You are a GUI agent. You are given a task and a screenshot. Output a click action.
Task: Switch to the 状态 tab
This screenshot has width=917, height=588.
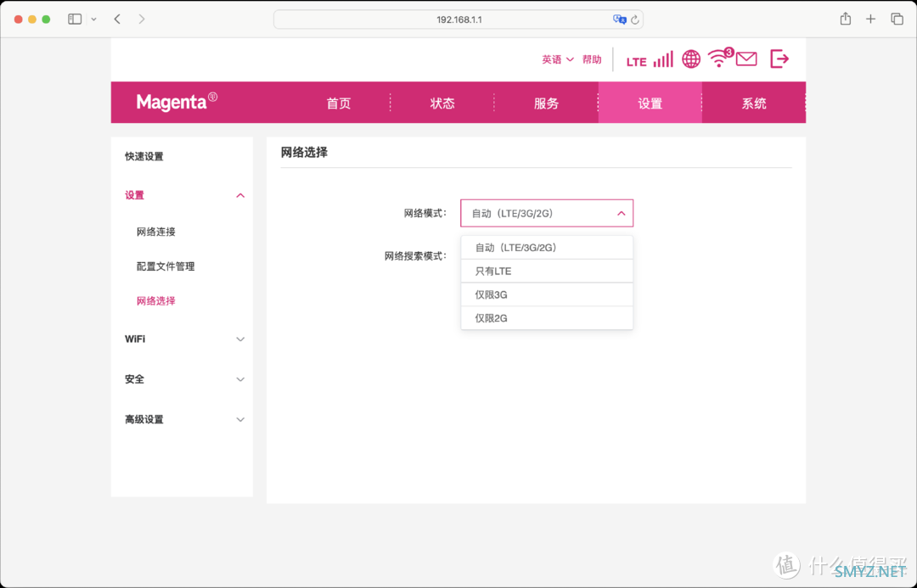pyautogui.click(x=442, y=104)
